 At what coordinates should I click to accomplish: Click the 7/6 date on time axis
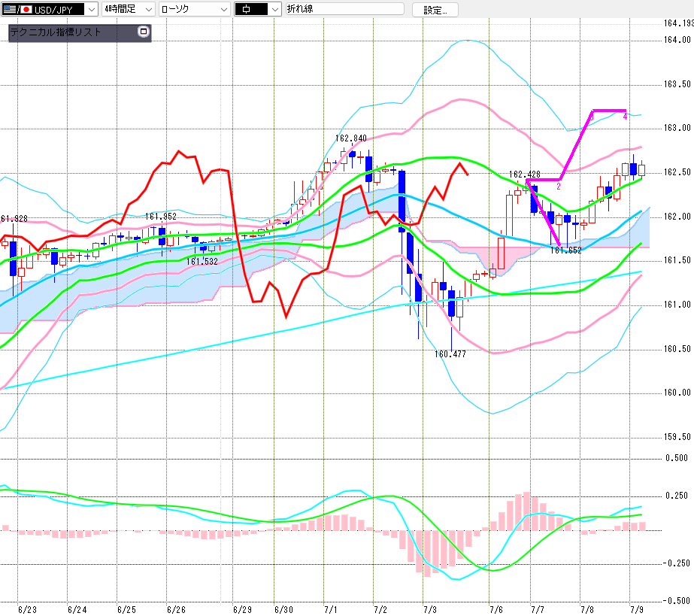(x=496, y=610)
